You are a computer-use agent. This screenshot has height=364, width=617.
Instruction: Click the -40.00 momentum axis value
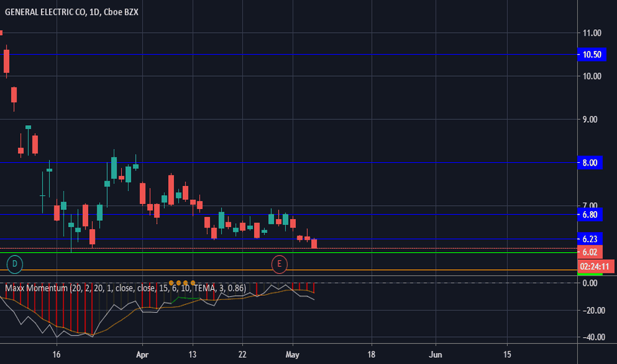(593, 338)
